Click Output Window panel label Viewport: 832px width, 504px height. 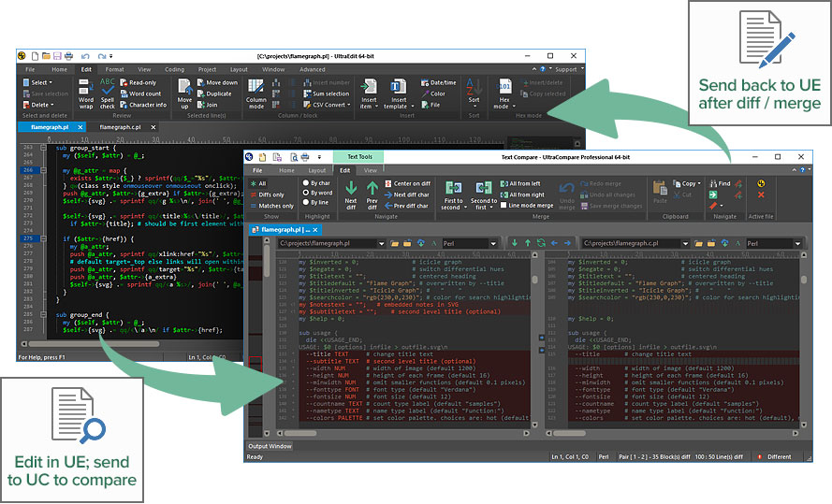coord(270,446)
